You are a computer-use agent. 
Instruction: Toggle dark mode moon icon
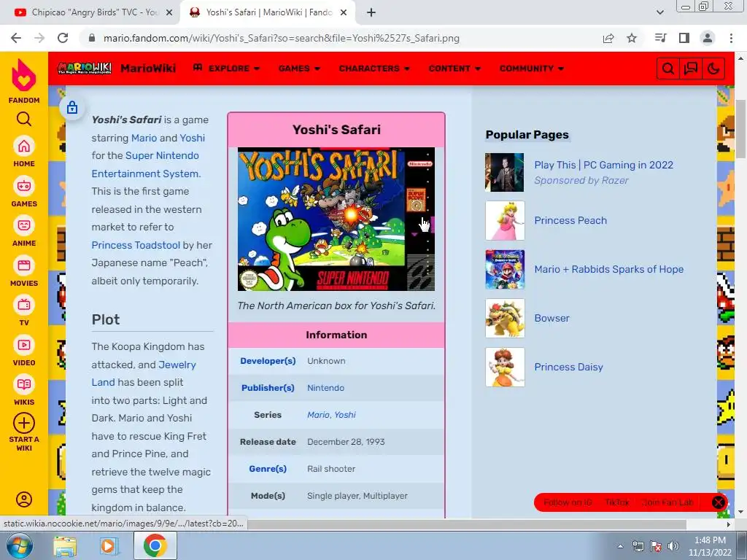pos(713,69)
